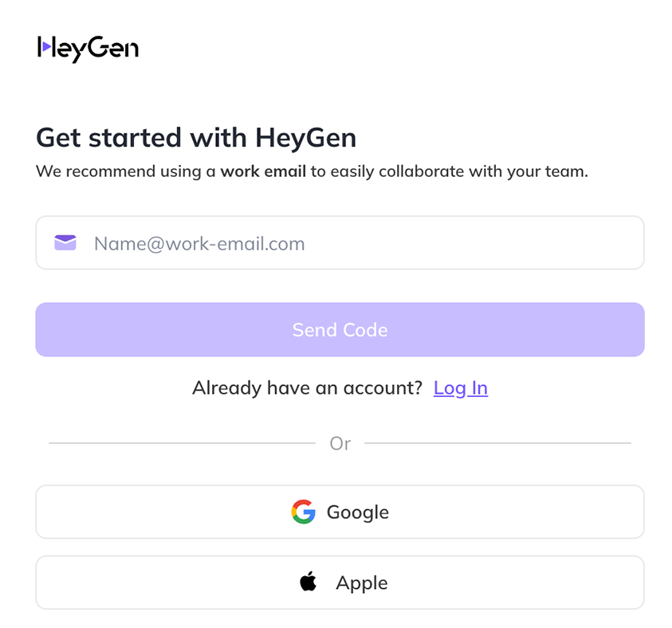Focus the Name@work-email.com input field
The height and width of the screenshot is (628, 672).
click(340, 242)
